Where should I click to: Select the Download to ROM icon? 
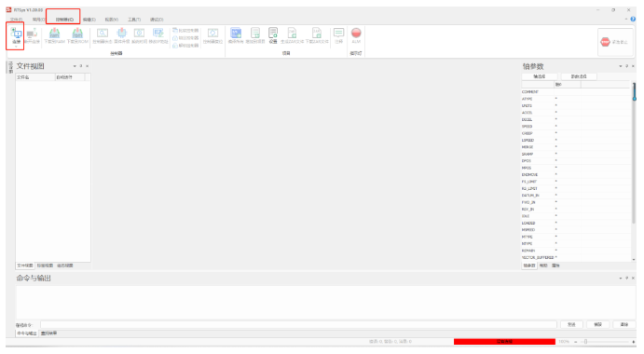tap(77, 35)
